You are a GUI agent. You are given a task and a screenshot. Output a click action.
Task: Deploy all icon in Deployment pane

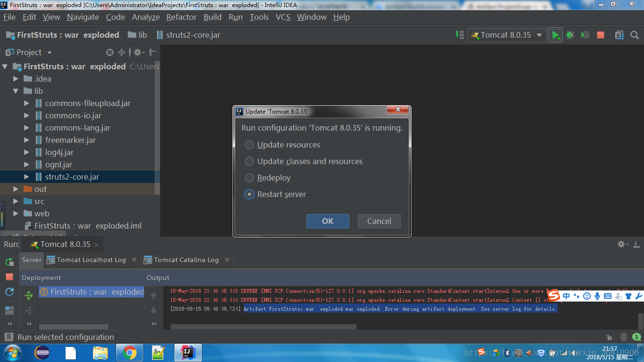[x=29, y=295]
